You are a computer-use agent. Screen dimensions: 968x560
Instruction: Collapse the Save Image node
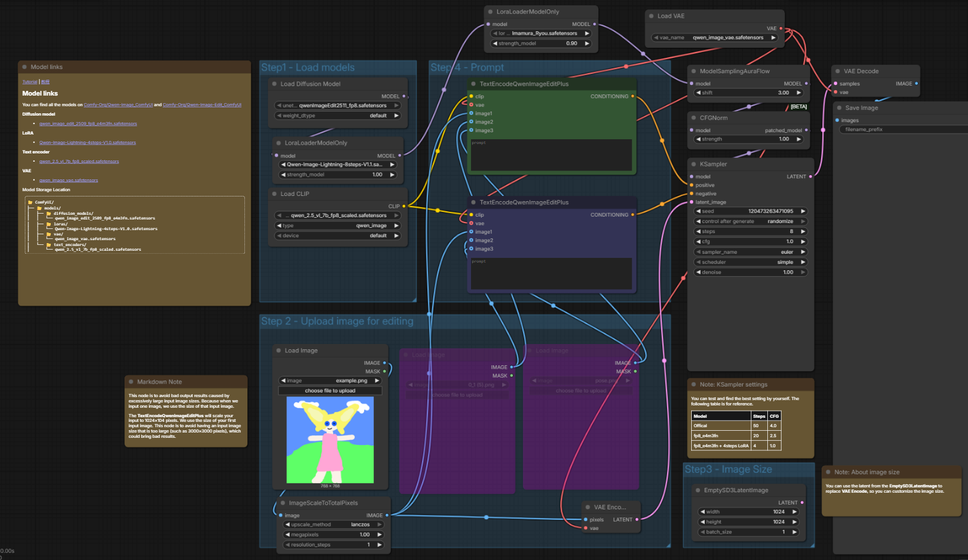[x=839, y=108]
